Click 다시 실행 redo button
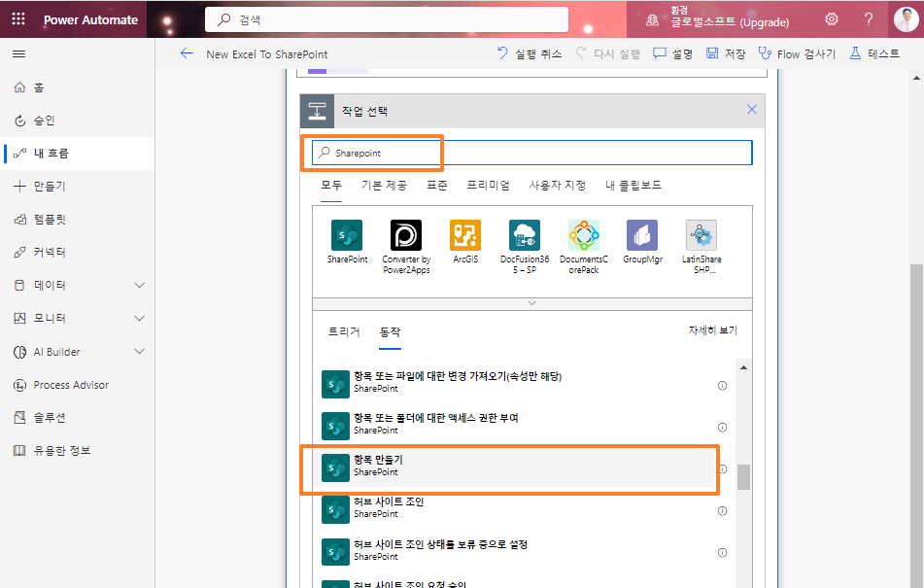 click(607, 53)
